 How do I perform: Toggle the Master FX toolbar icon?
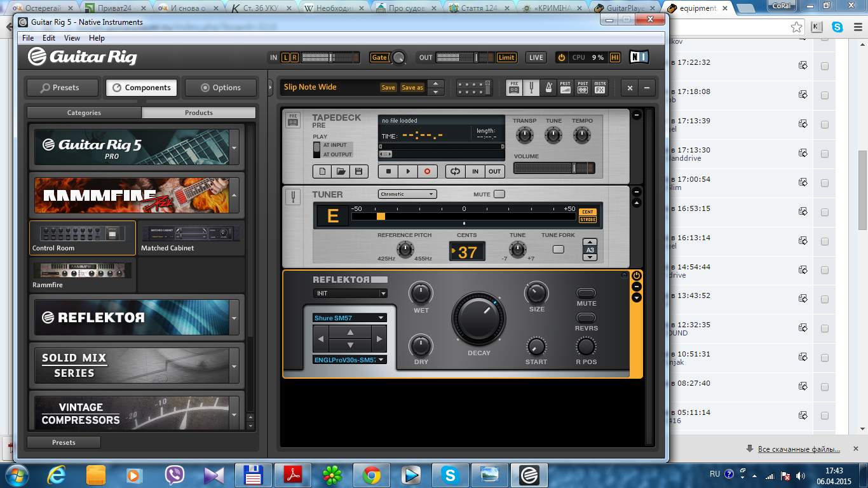point(600,88)
